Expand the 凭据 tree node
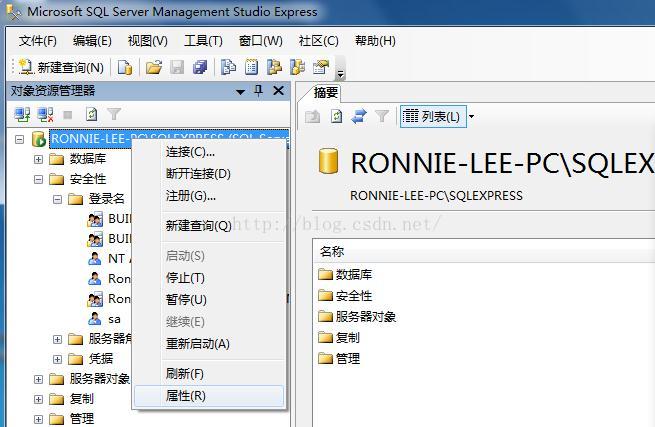This screenshot has height=427, width=655. [58, 359]
